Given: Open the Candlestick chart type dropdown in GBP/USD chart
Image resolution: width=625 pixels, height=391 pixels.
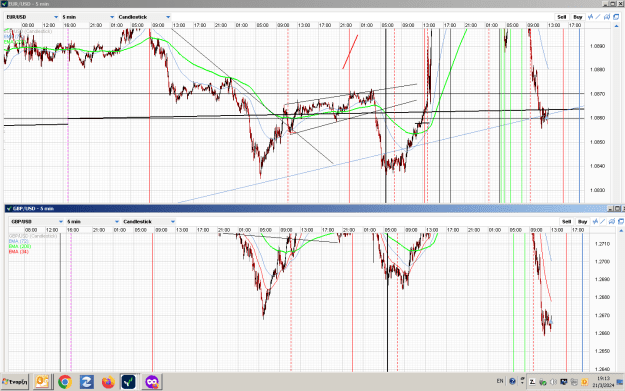Looking at the screenshot, I should tap(149, 222).
